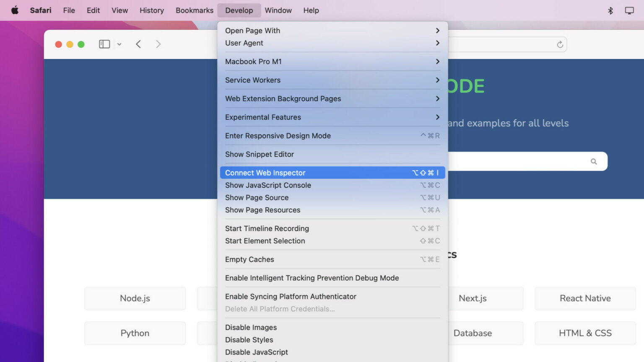Enable Intelligent Tracking Prevention Debug Mode
644x362 pixels.
[332, 278]
